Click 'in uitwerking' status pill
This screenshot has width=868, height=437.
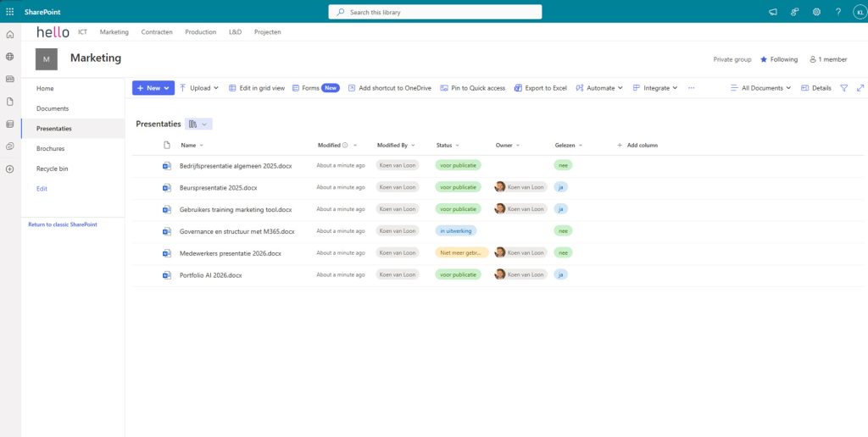(x=456, y=230)
